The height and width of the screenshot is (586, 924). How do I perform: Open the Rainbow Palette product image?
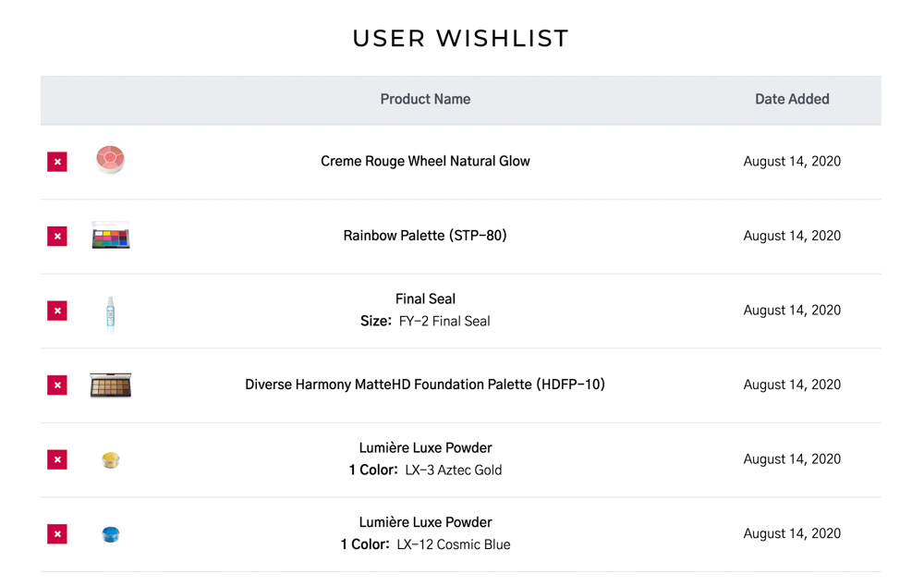(111, 235)
